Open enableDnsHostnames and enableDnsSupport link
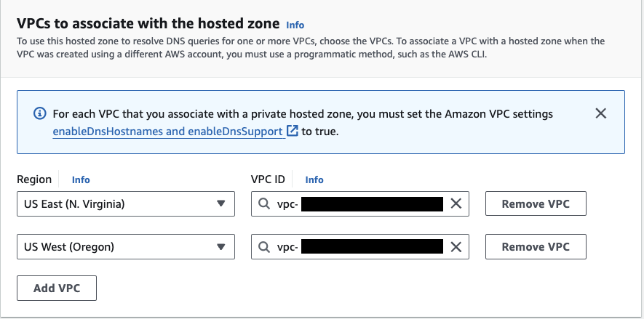 pyautogui.click(x=167, y=132)
